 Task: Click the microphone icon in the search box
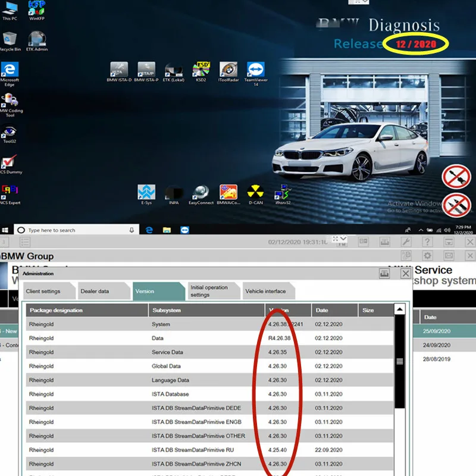131,230
